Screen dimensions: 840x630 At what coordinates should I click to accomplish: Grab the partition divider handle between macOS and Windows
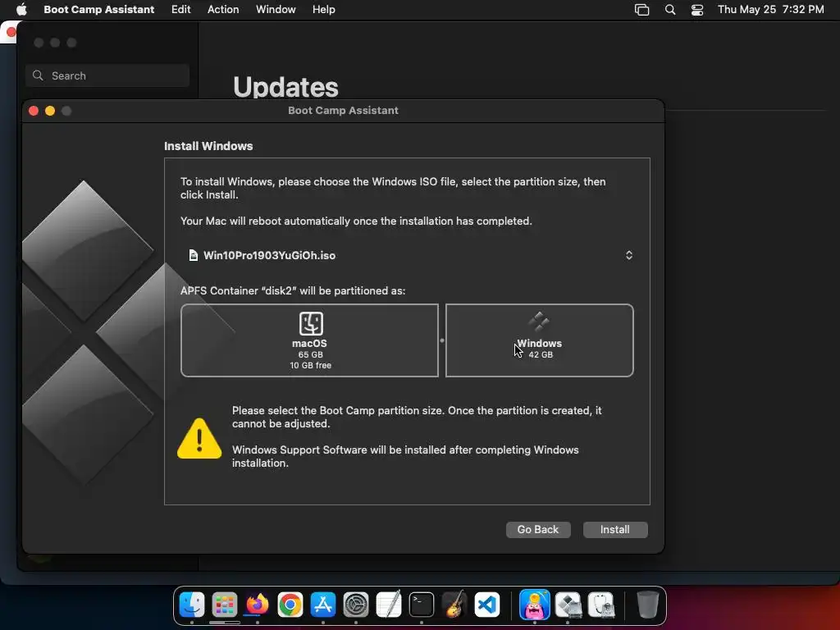442,340
